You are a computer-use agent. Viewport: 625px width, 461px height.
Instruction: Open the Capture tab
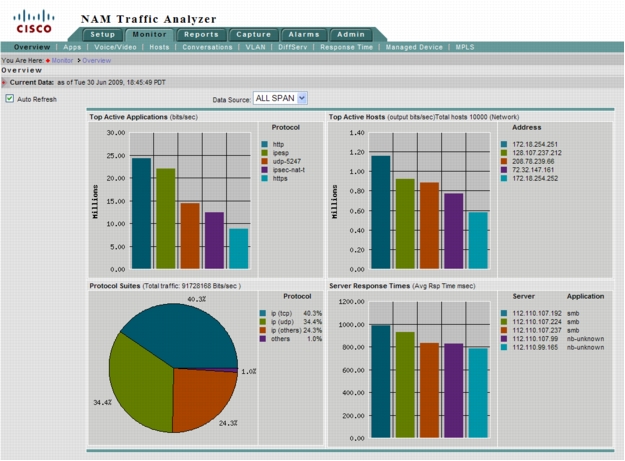(x=254, y=35)
